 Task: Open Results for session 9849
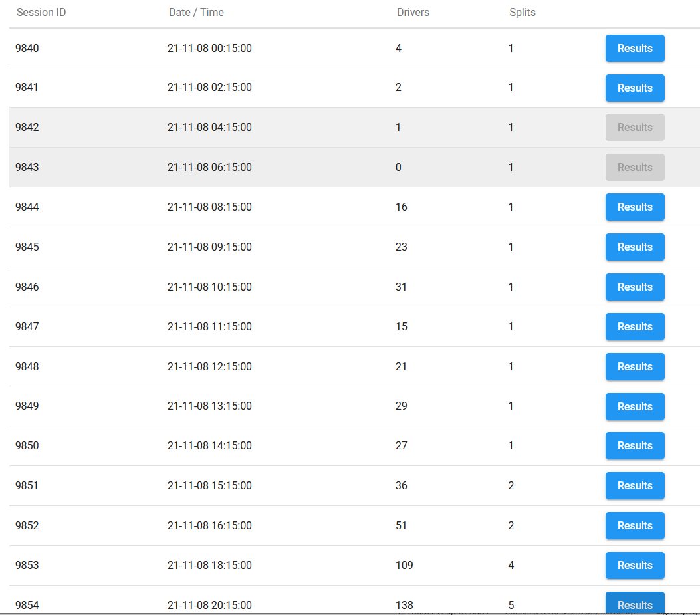pyautogui.click(x=634, y=406)
